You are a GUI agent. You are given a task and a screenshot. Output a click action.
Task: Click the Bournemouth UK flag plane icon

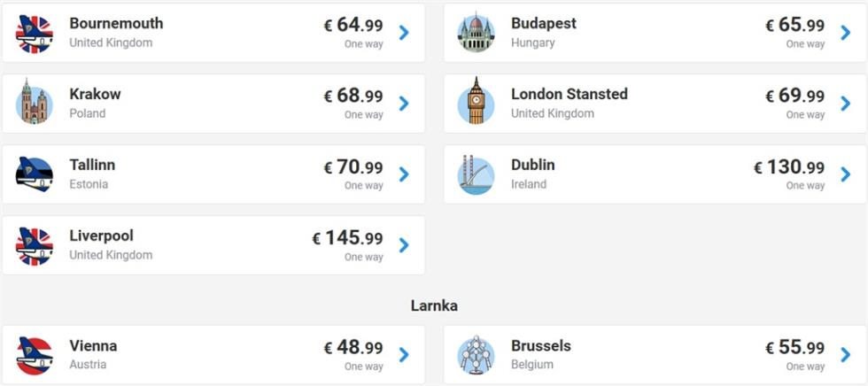(x=35, y=33)
